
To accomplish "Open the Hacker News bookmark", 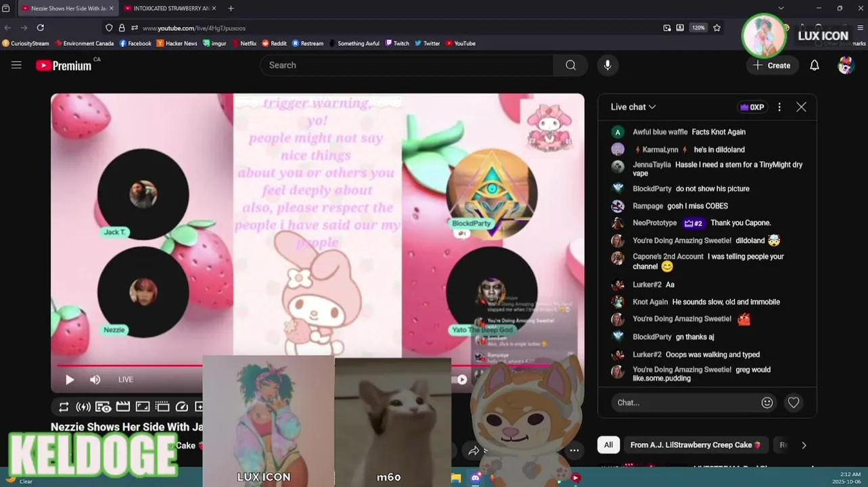I will click(177, 43).
